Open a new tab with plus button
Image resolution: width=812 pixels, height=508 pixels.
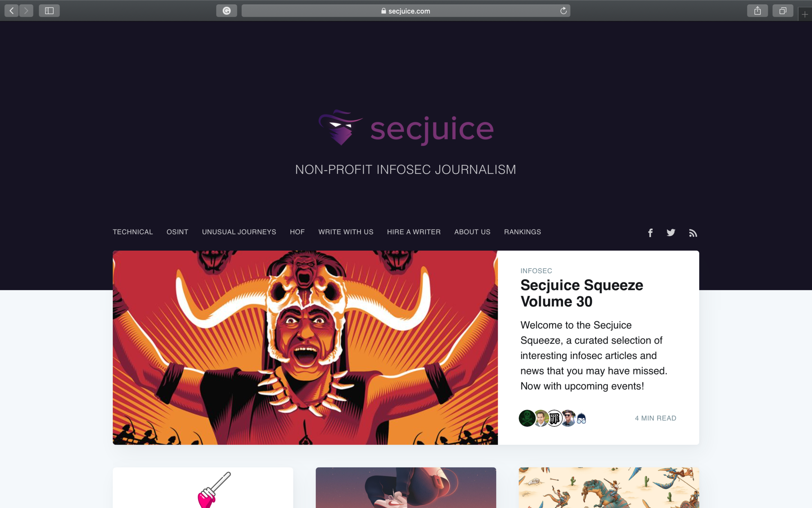pos(804,14)
